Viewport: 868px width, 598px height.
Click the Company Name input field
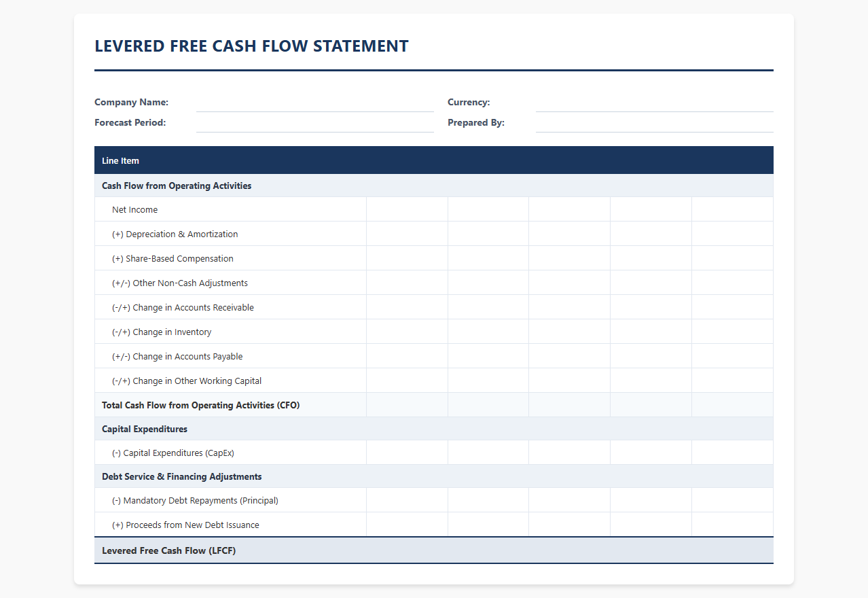click(x=315, y=103)
